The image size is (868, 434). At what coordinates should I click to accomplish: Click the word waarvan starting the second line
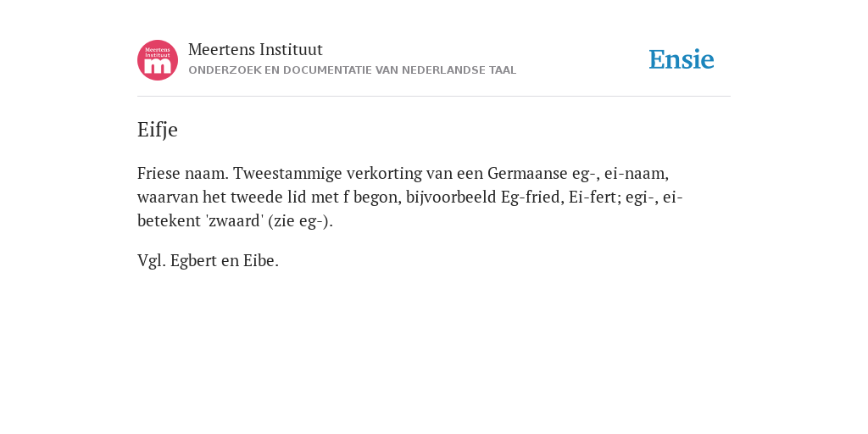point(167,197)
